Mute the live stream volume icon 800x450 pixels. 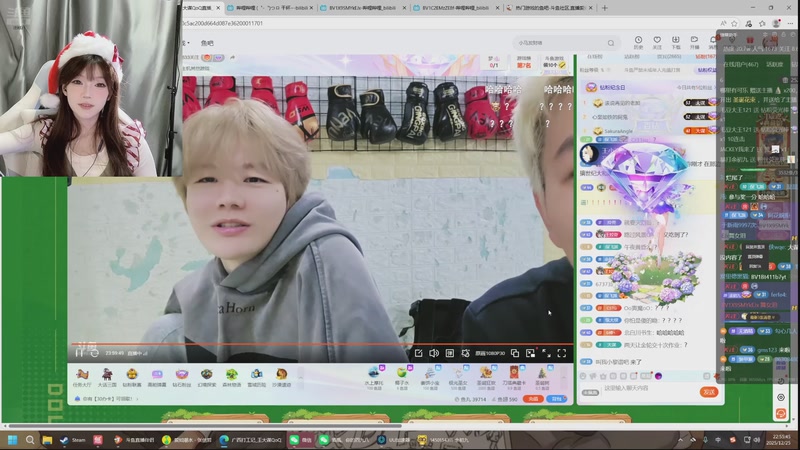(x=434, y=353)
